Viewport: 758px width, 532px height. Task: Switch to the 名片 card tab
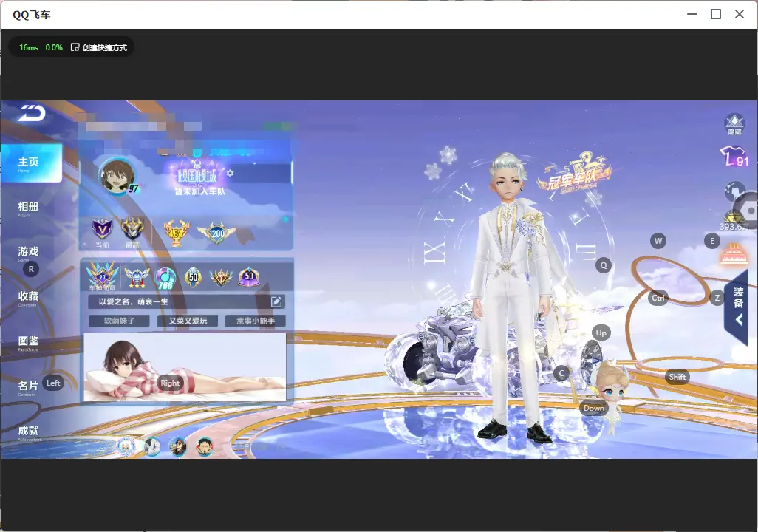point(27,387)
